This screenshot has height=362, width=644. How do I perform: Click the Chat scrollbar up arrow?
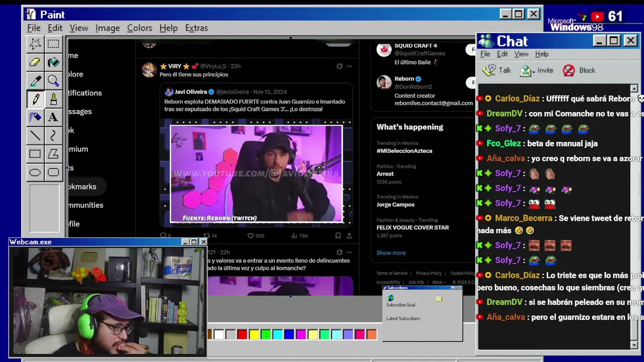pos(633,88)
